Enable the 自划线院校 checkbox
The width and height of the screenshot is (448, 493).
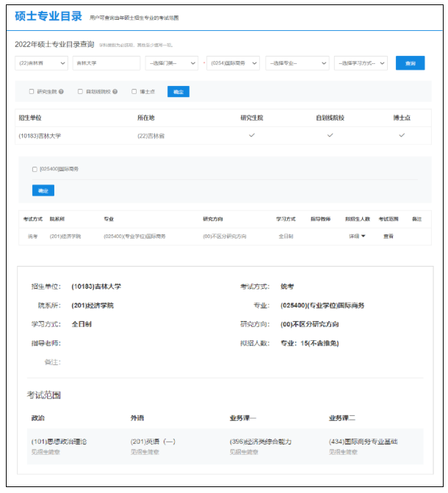[80, 92]
